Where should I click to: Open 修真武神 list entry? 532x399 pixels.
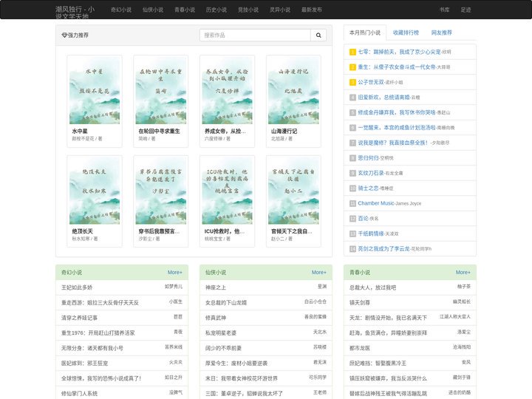216,318
